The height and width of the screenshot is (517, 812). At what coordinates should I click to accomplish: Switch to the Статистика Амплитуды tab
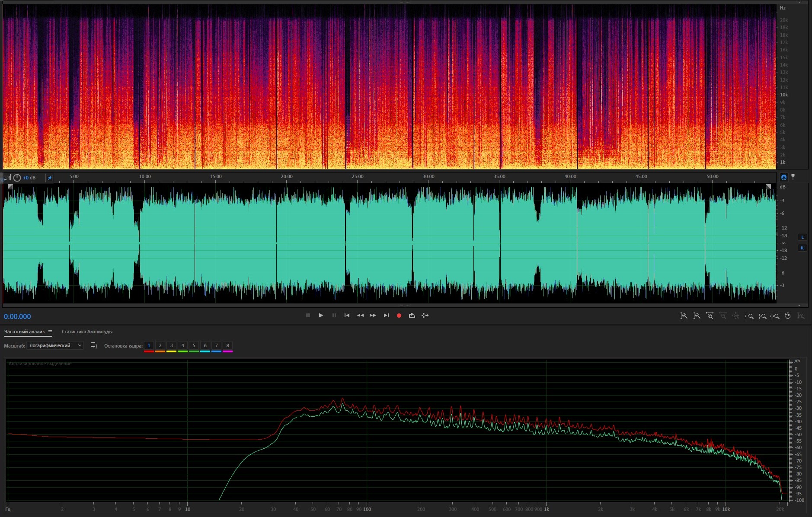87,332
